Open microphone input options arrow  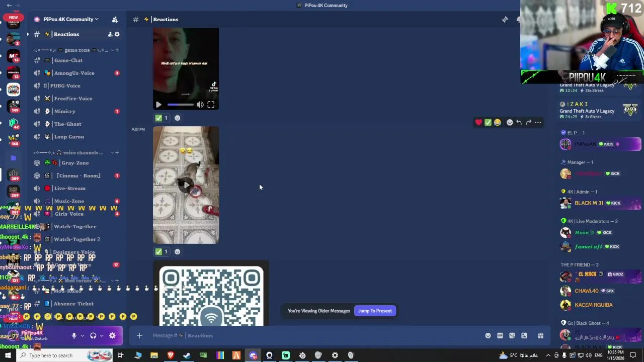(x=82, y=335)
